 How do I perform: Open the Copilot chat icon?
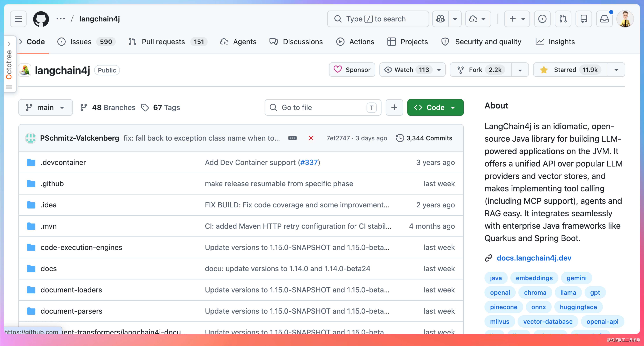(441, 19)
